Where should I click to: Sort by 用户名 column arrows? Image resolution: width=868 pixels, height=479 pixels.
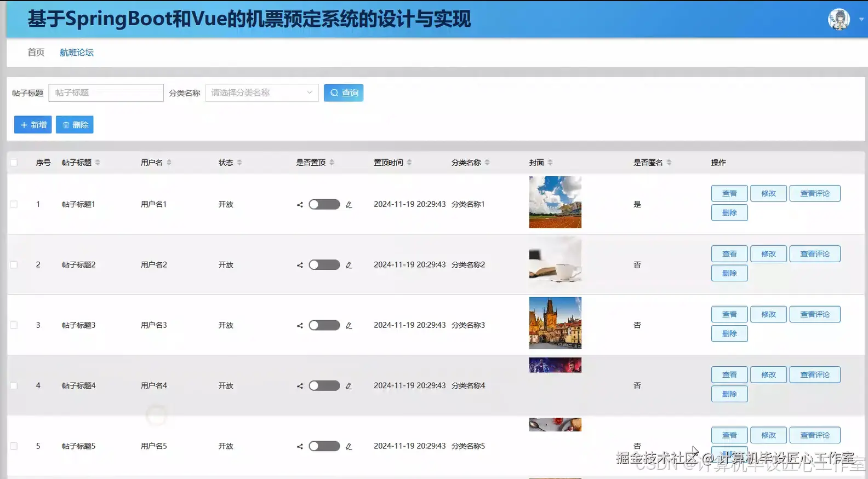point(169,163)
